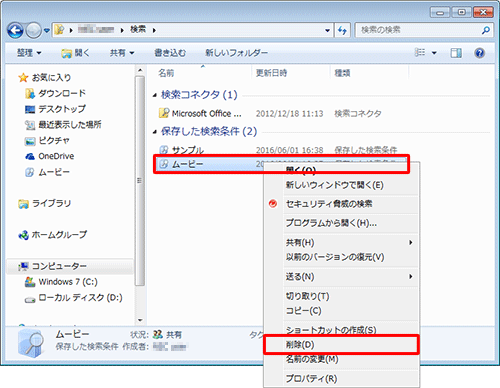Click the 検索 breadcrumb segment
Image resolution: width=500 pixels, height=388 pixels.
click(x=138, y=30)
